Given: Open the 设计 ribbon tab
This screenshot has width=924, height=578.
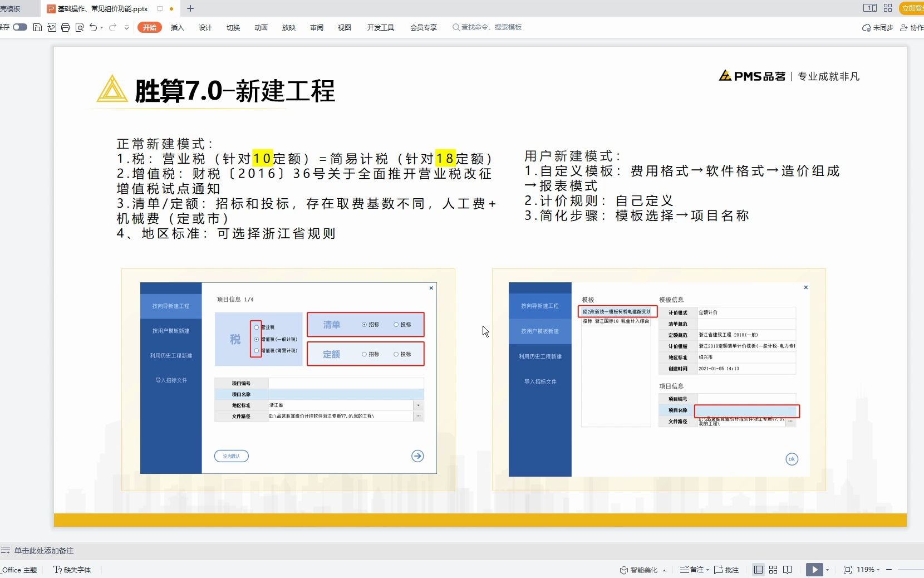Looking at the screenshot, I should click(x=205, y=27).
